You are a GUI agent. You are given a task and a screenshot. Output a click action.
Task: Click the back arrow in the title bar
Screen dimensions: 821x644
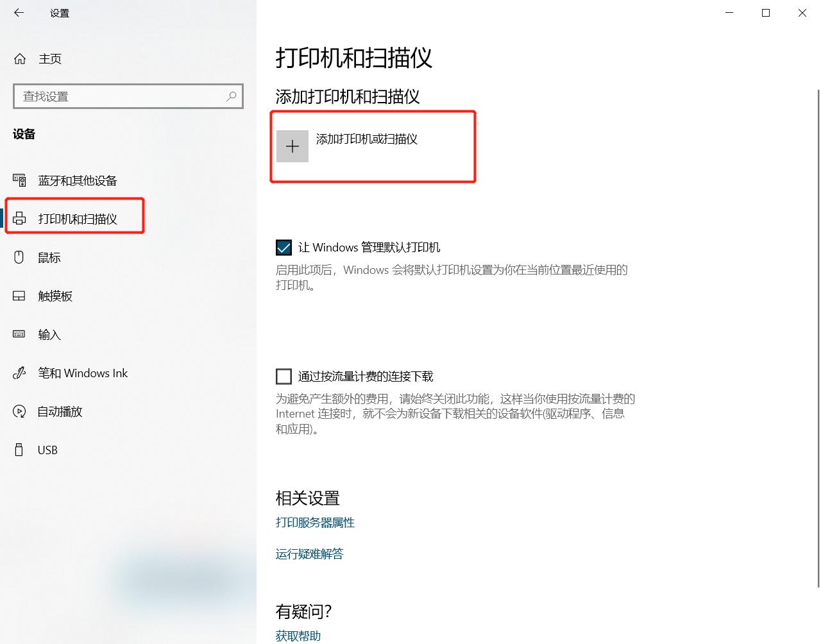(x=18, y=12)
